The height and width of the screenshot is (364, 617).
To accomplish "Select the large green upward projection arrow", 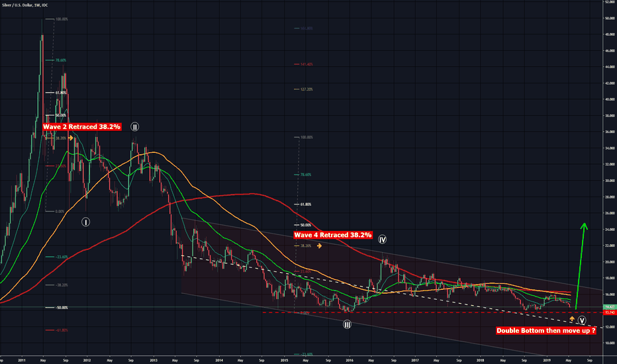I will pos(581,266).
